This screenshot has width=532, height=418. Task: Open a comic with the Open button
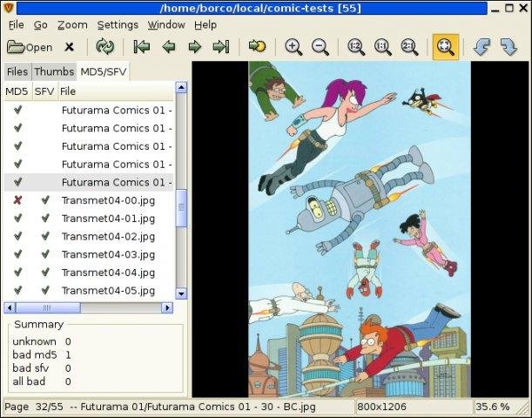pos(30,47)
